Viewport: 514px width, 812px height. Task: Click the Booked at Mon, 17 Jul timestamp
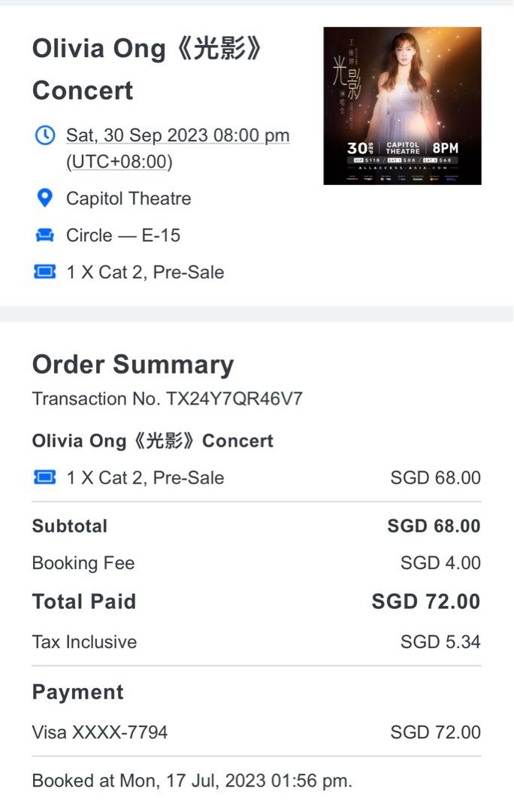point(192,780)
